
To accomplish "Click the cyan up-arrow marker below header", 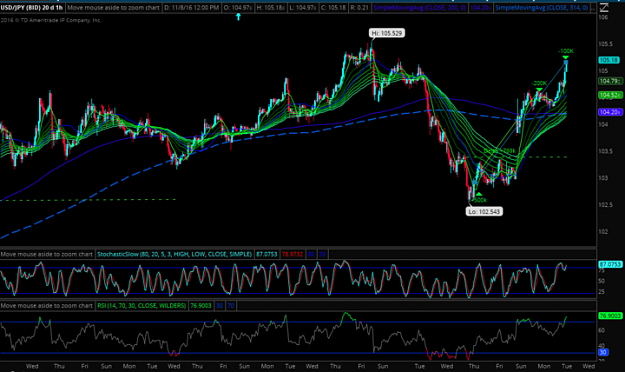I will coord(238,16).
